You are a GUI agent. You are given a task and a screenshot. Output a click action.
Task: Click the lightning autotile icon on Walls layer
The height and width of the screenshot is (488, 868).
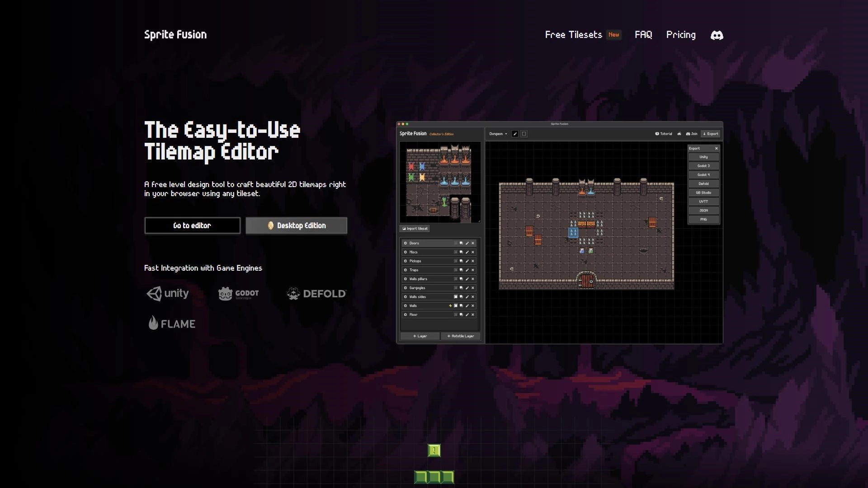(450, 306)
